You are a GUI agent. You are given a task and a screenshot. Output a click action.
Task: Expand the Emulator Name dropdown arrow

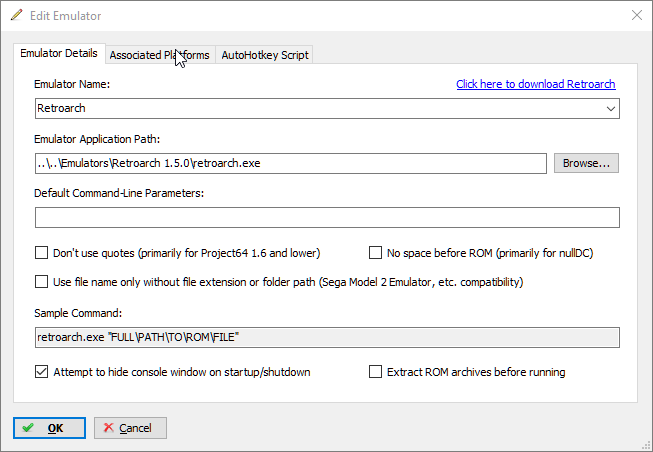pyautogui.click(x=611, y=109)
